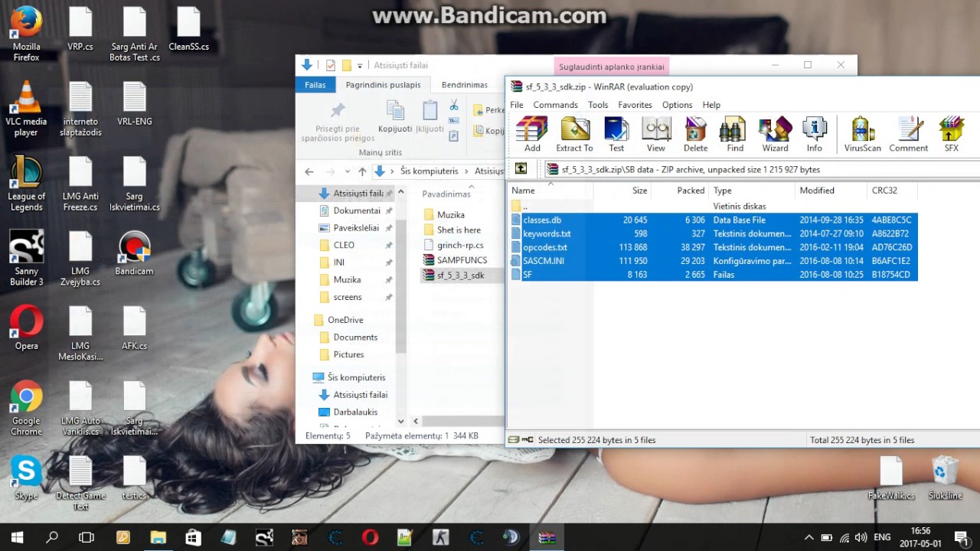Select sf_5_3_3_sdk file in Explorer
980x551 pixels.
tap(460, 275)
